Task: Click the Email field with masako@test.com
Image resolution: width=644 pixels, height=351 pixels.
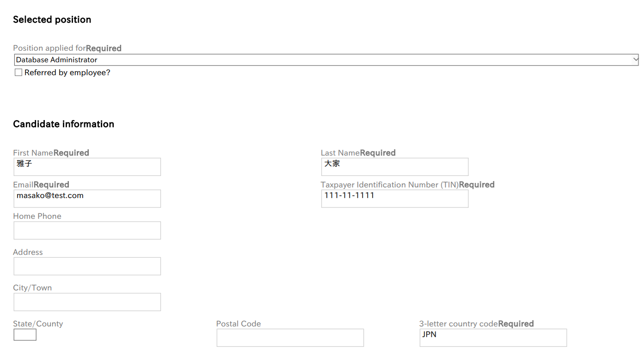Action: 87,199
